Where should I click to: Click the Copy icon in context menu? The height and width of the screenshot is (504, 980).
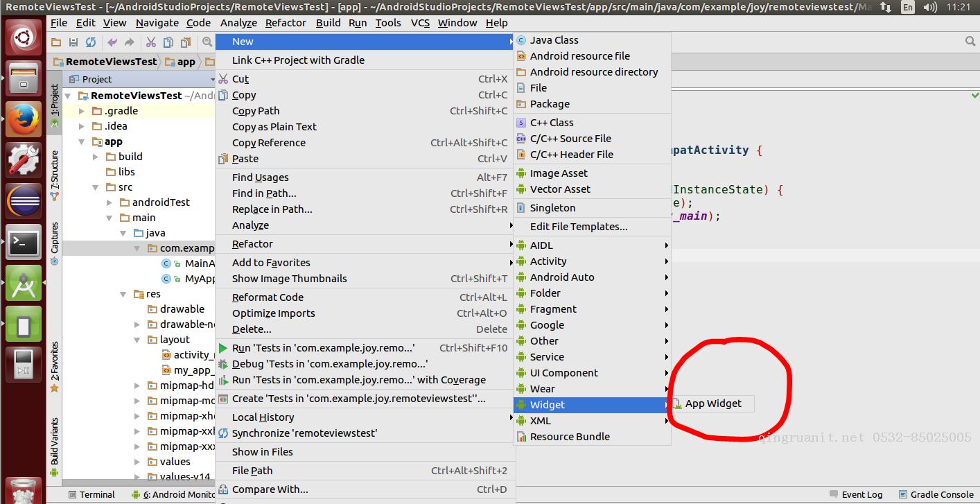223,95
